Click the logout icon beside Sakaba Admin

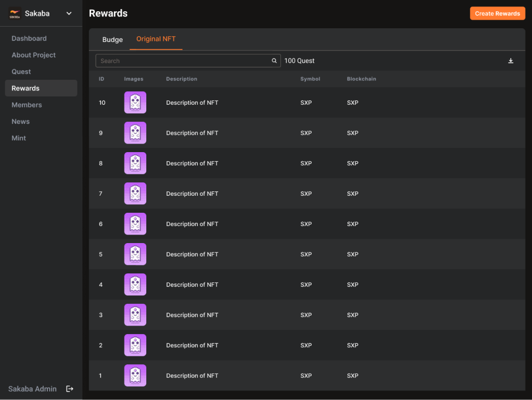coord(70,389)
